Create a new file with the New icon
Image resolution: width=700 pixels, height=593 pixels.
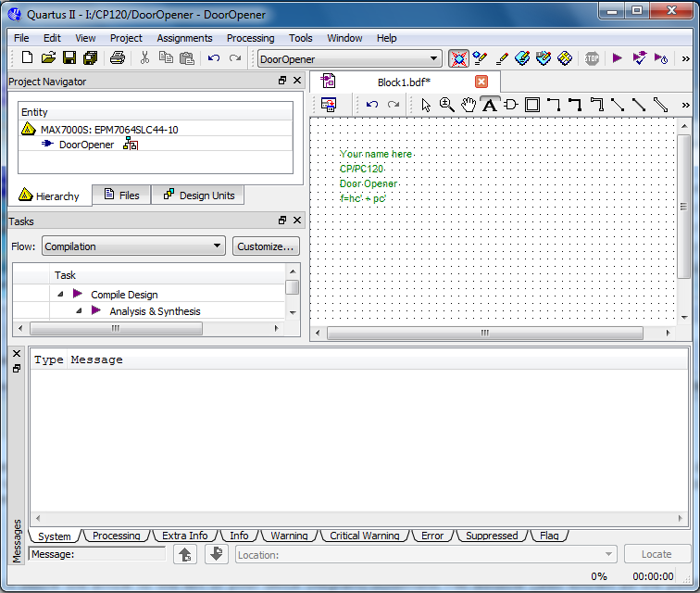click(x=27, y=58)
